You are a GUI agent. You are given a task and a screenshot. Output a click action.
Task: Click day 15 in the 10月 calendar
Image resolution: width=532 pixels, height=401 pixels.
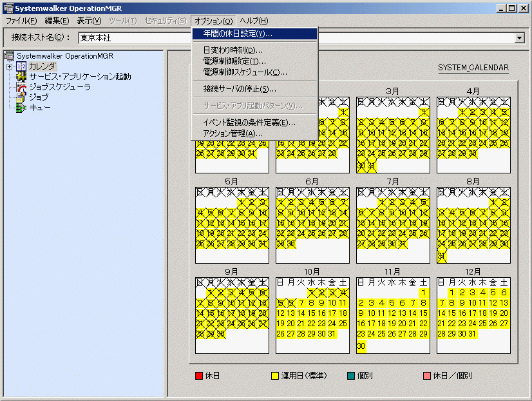coord(312,313)
